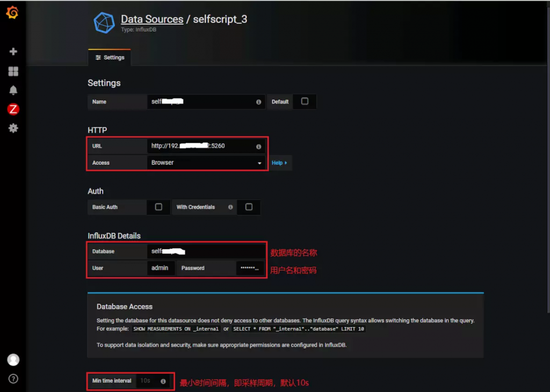The width and height of the screenshot is (550, 392).
Task: Click the Auth section heading
Action: (x=96, y=191)
